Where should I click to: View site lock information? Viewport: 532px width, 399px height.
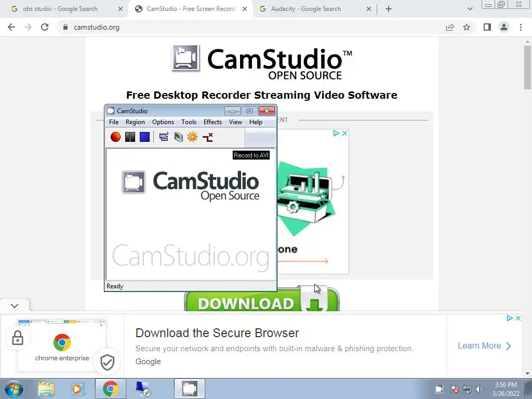(65, 27)
